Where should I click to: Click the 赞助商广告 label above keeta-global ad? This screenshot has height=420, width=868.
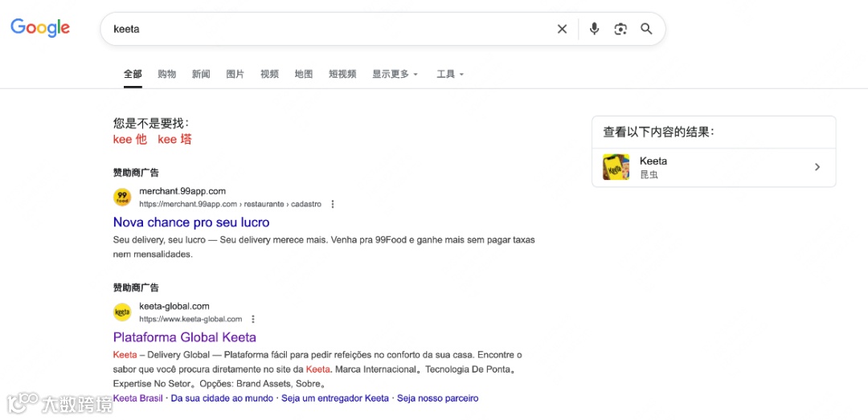[136, 287]
